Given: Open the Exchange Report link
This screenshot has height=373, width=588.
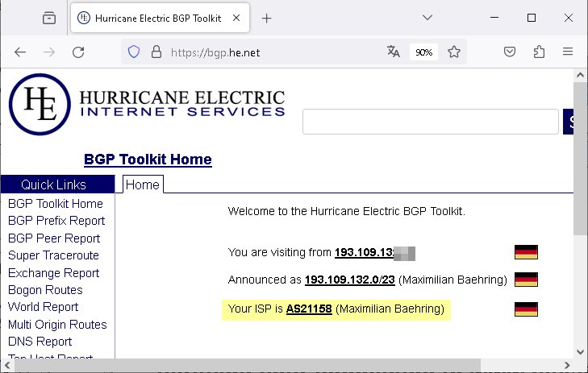Looking at the screenshot, I should pos(53,273).
